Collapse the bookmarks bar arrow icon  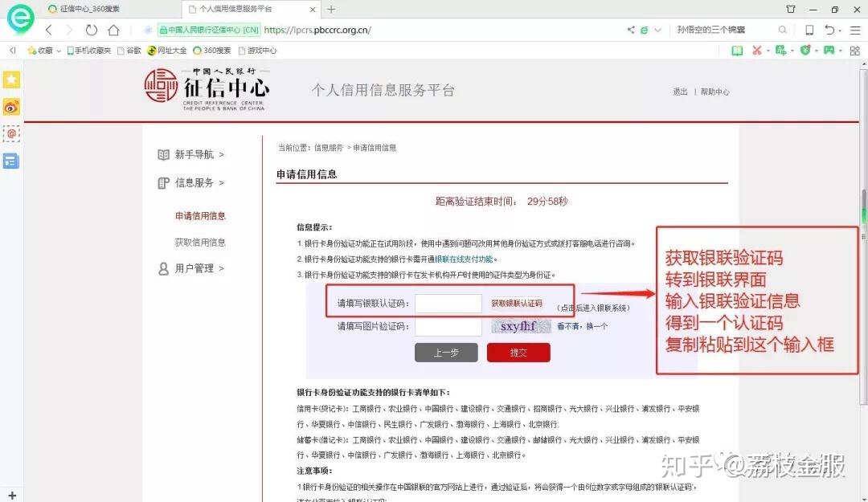click(x=13, y=51)
